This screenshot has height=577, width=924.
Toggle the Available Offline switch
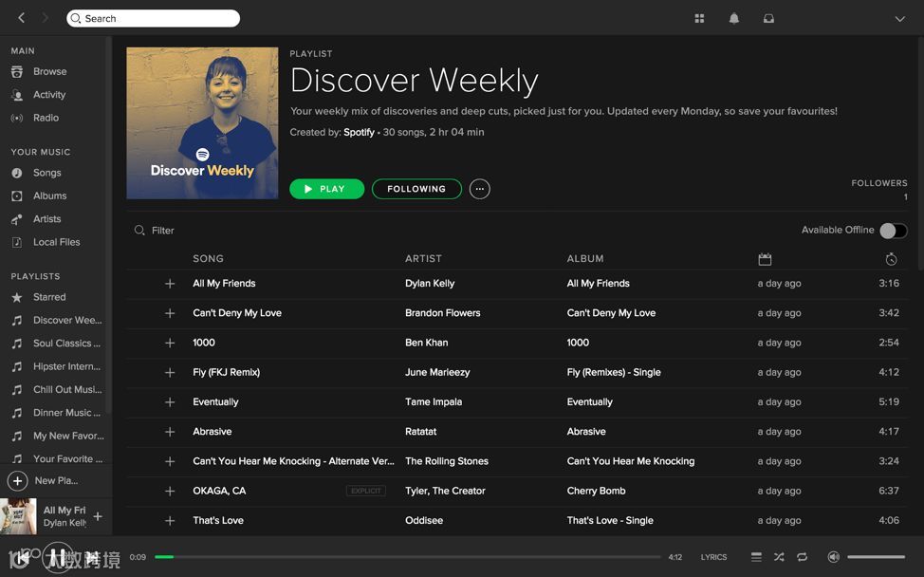(x=894, y=231)
